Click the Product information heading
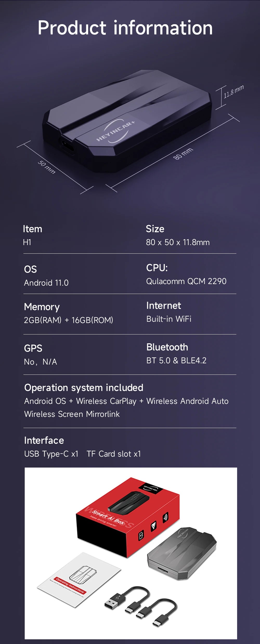Image resolution: width=260 pixels, height=644 pixels. point(125,28)
